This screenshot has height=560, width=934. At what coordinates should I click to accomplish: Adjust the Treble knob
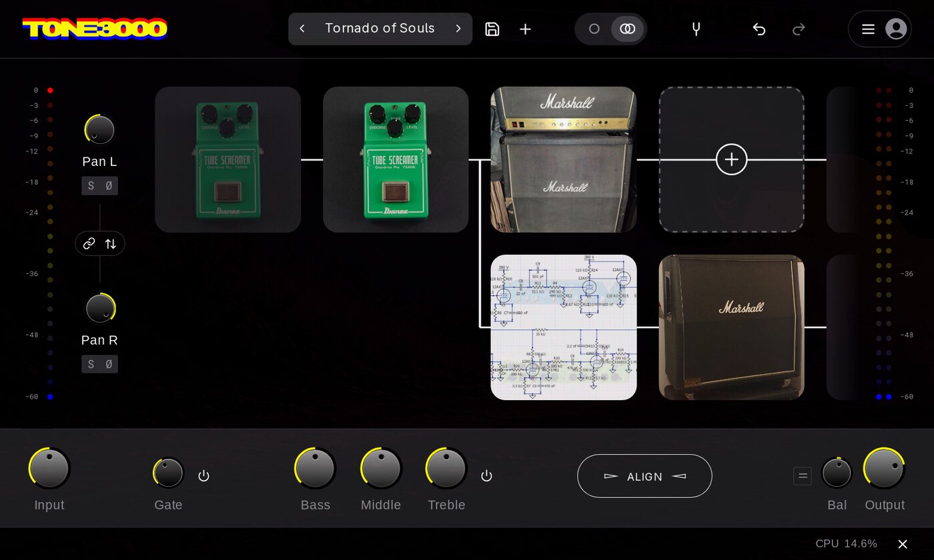[446, 468]
